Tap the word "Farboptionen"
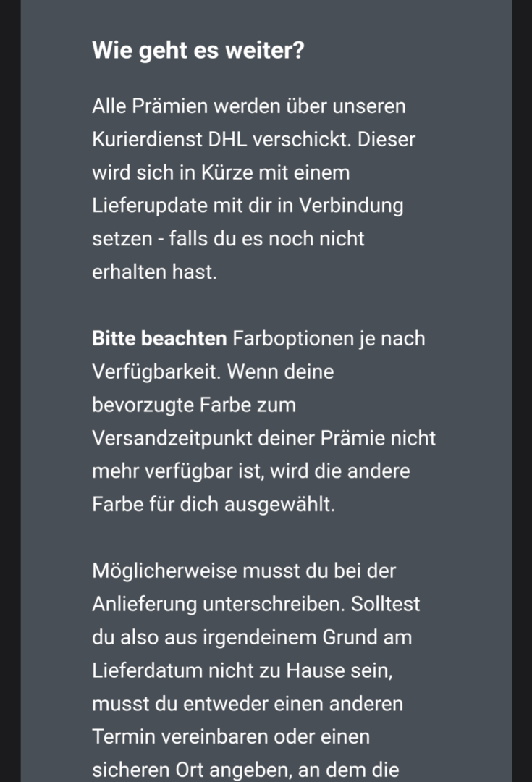The width and height of the screenshot is (532, 782). point(292,339)
